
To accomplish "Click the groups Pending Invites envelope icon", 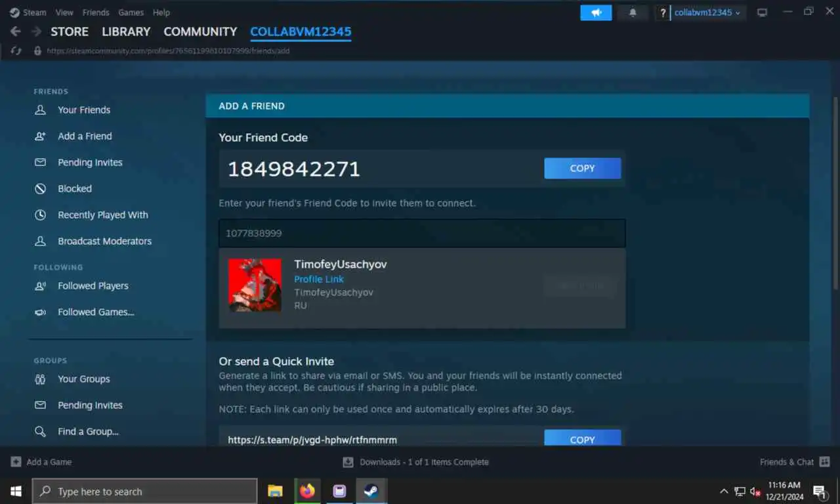I will [41, 405].
